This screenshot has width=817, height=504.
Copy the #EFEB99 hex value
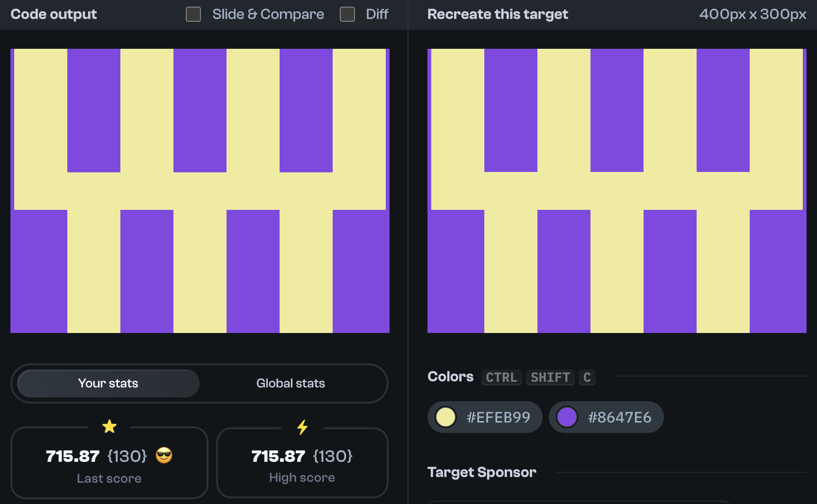[x=499, y=417]
